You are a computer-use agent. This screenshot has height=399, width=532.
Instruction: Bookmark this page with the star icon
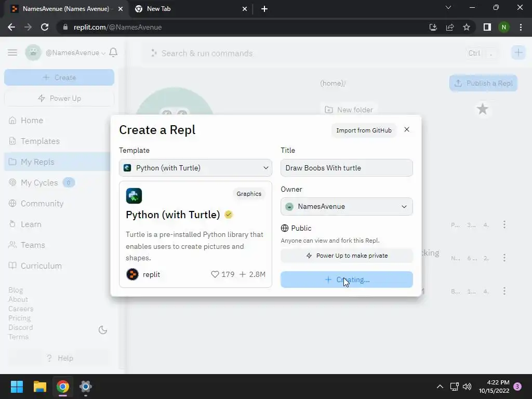click(x=467, y=27)
